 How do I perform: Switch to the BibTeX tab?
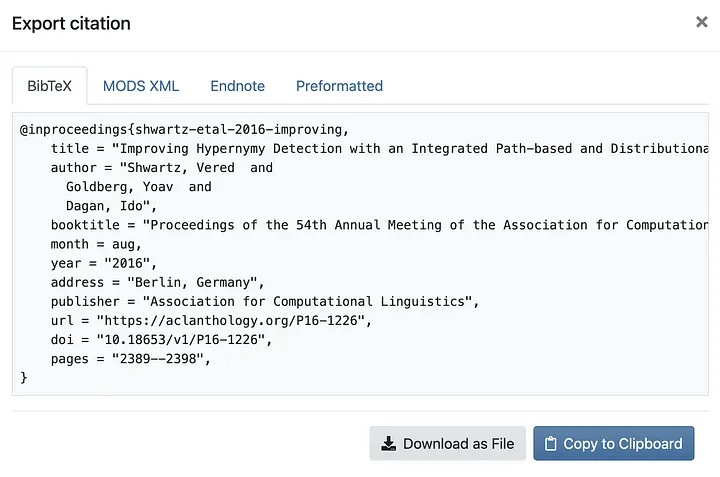tap(49, 86)
